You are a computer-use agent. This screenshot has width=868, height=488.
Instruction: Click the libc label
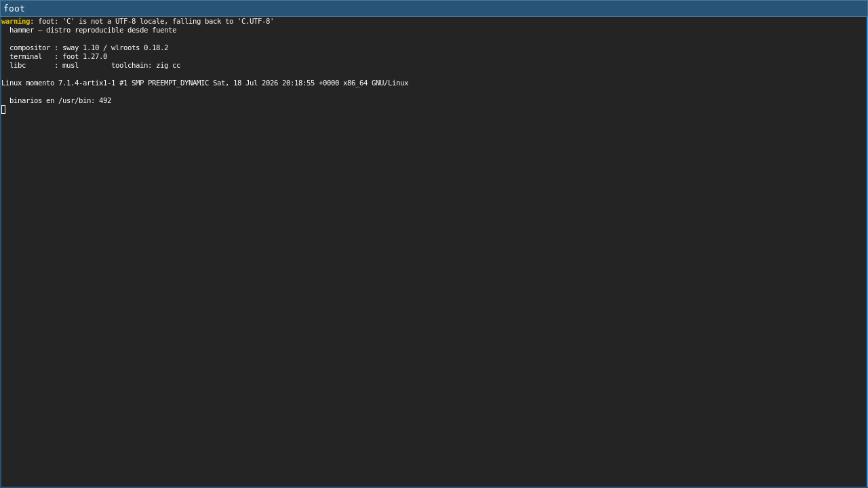[18, 66]
